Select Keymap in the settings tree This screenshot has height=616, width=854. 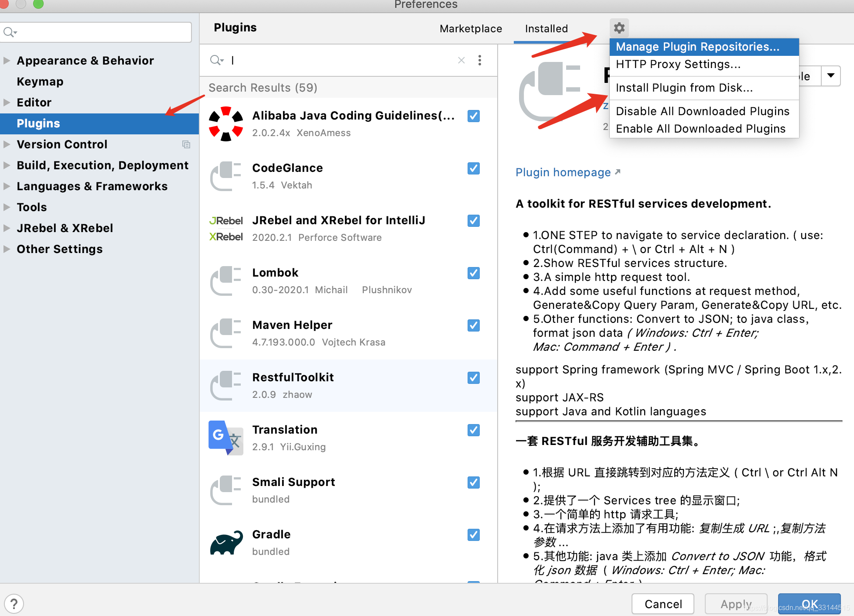pyautogui.click(x=40, y=82)
